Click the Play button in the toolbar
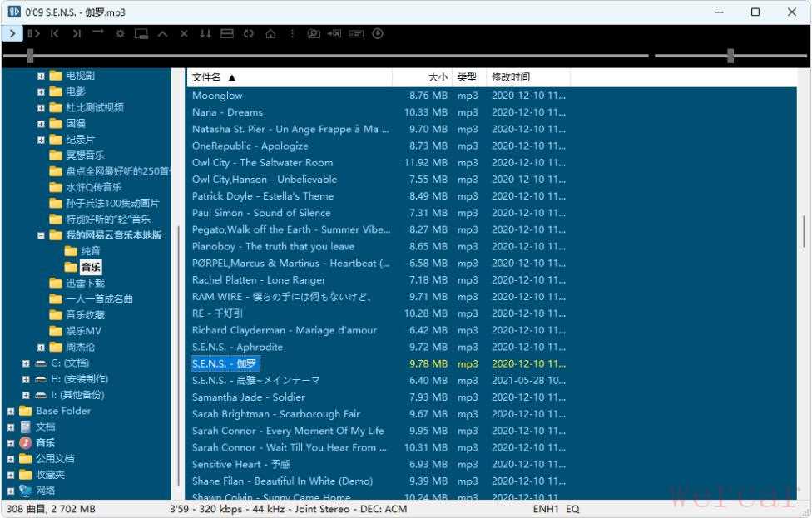812x518 pixels. coord(12,33)
